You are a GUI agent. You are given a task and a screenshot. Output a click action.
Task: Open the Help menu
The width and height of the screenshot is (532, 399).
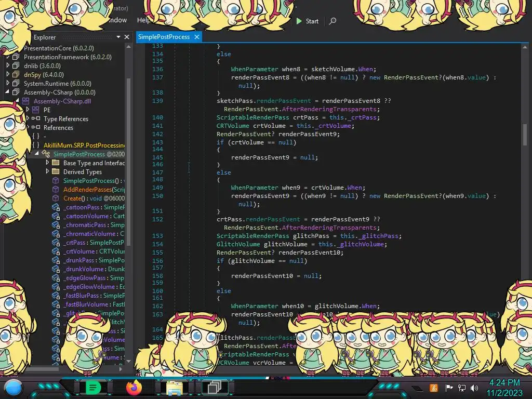(143, 20)
